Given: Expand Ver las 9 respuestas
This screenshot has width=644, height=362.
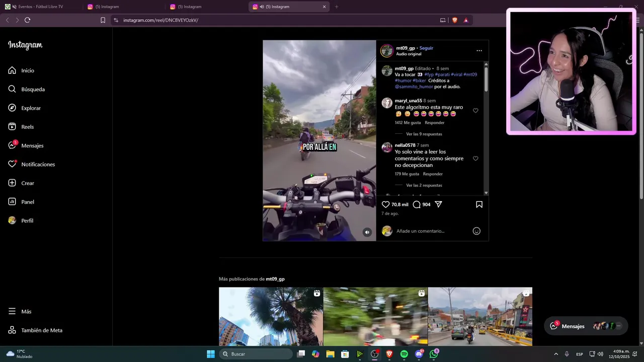Looking at the screenshot, I should click(424, 134).
